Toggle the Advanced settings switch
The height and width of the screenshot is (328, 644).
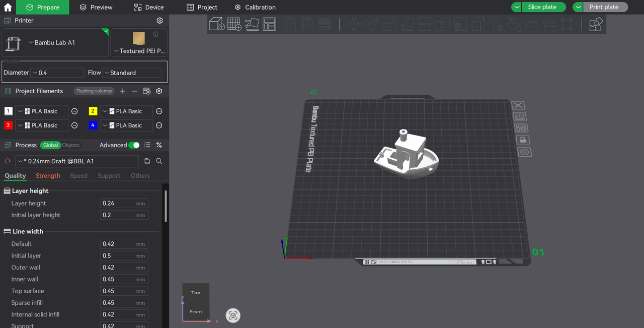point(134,145)
